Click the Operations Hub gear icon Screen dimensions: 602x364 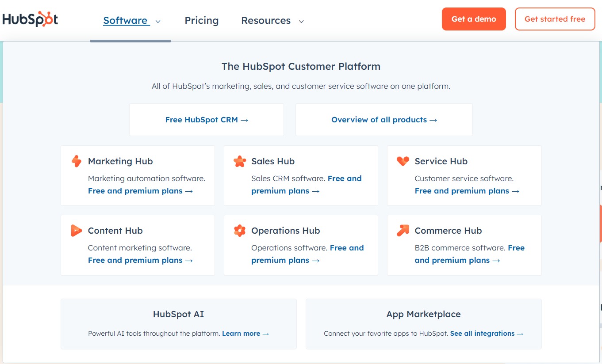tap(239, 230)
